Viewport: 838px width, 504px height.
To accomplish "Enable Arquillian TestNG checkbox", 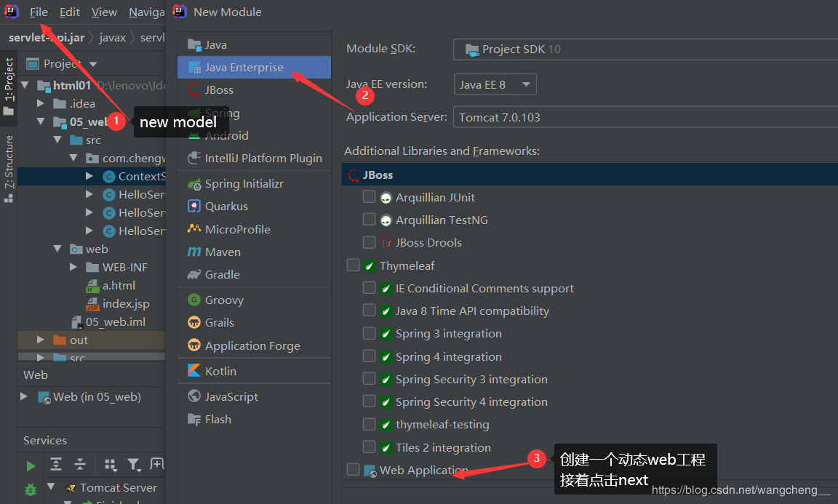I will (x=369, y=219).
